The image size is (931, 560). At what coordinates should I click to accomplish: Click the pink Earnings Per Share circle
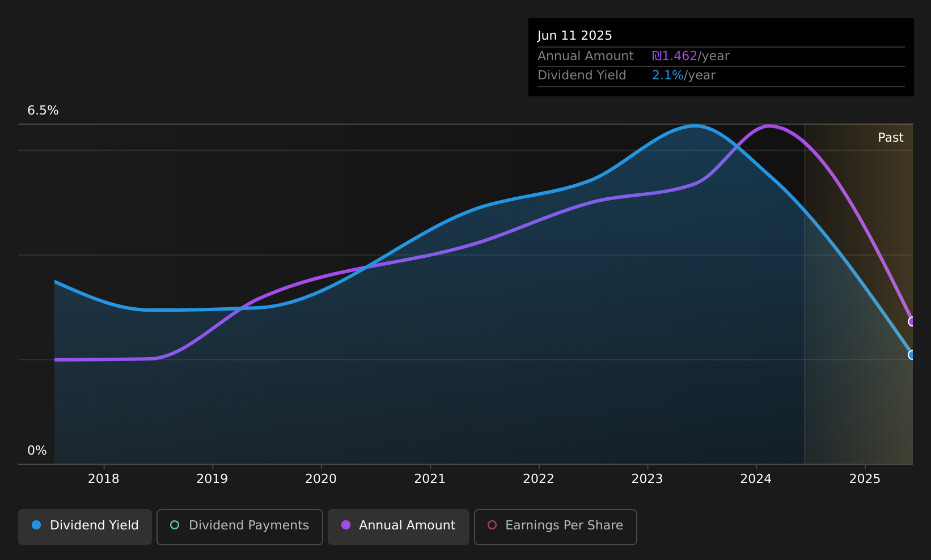pyautogui.click(x=492, y=525)
